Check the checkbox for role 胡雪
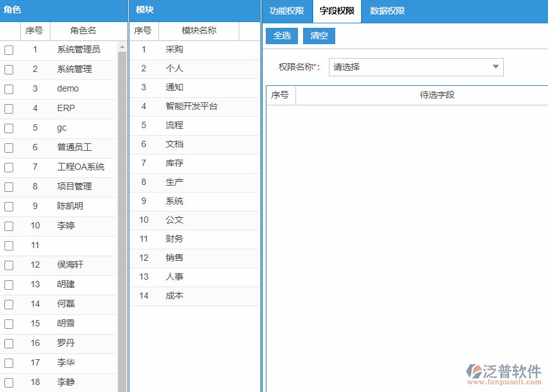This screenshot has height=392, width=548. tap(9, 324)
